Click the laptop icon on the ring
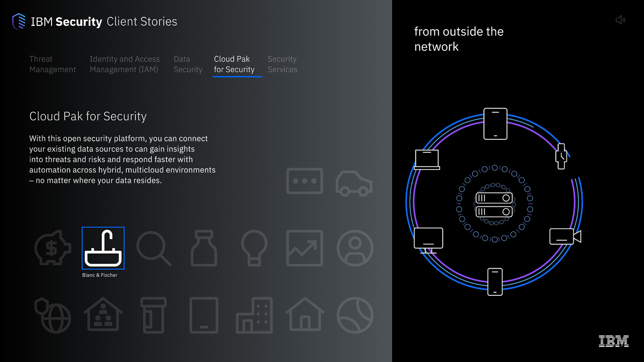Viewport: 644px width, 362px height. [x=427, y=160]
